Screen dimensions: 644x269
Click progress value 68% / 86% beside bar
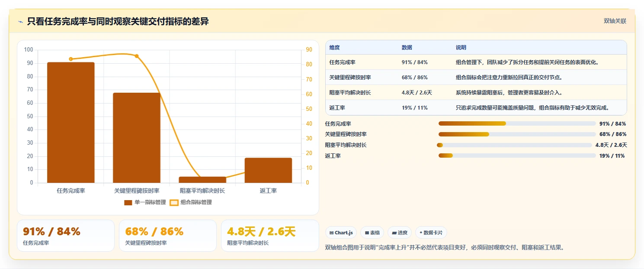612,134
